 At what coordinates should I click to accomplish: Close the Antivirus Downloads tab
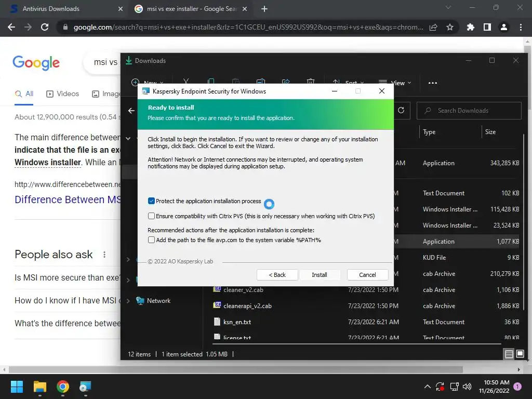tap(120, 9)
